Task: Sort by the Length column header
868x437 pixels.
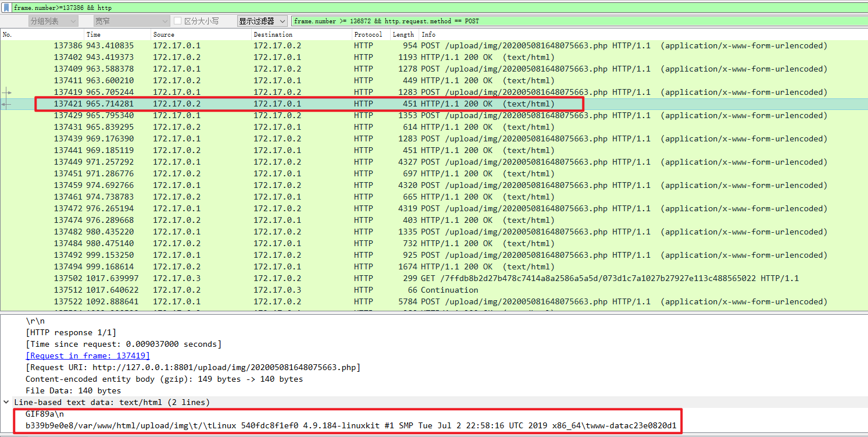Action: (403, 34)
